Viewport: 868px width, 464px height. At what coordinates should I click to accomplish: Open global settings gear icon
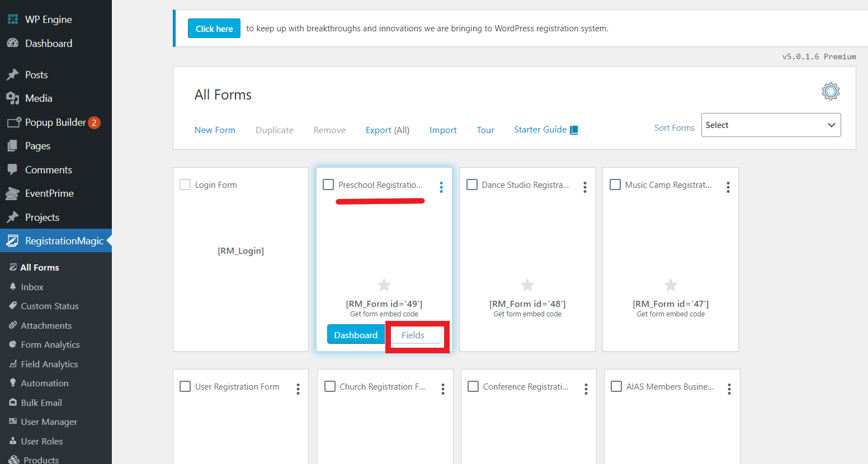pyautogui.click(x=831, y=91)
